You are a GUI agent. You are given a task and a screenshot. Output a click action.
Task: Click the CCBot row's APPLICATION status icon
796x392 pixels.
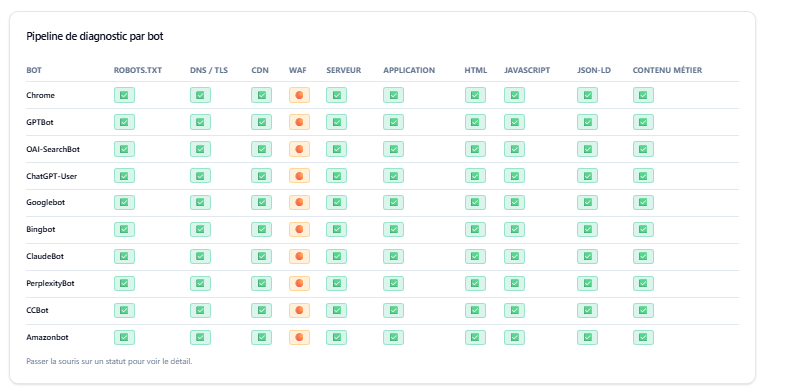click(393, 310)
